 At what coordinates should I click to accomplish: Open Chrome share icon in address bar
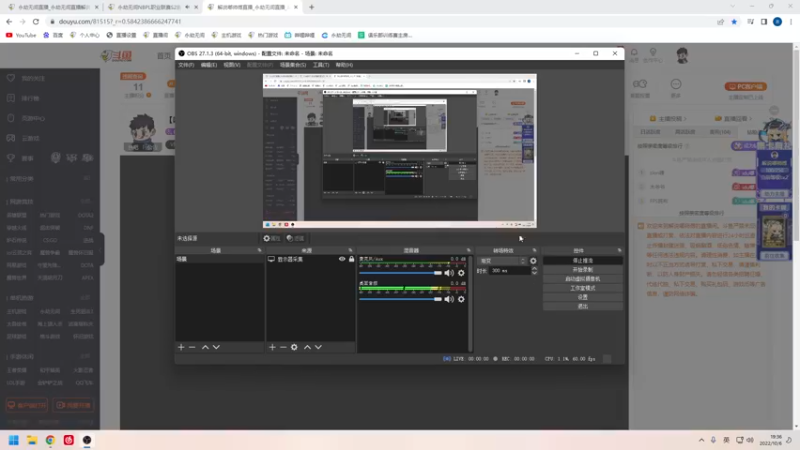point(720,21)
